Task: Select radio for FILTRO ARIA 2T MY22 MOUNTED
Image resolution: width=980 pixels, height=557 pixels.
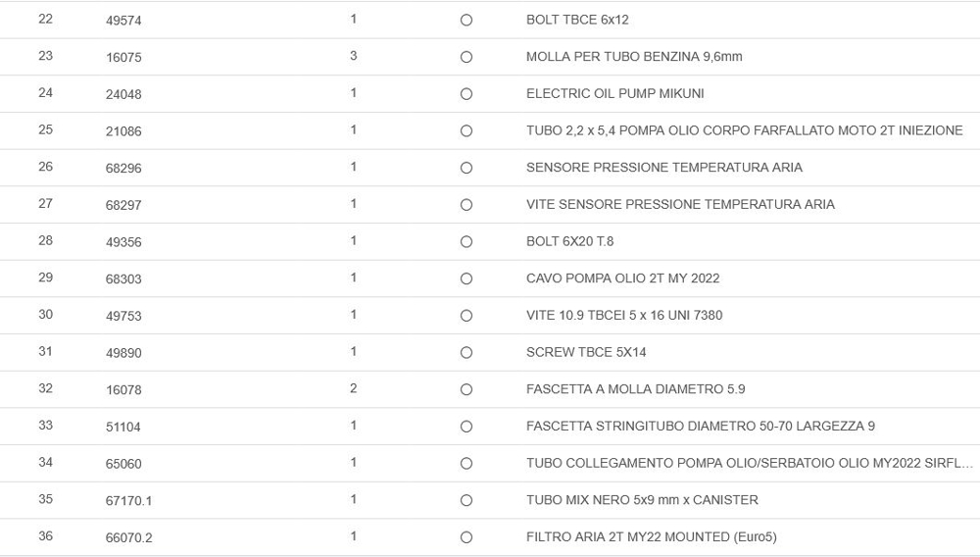Action: point(466,537)
